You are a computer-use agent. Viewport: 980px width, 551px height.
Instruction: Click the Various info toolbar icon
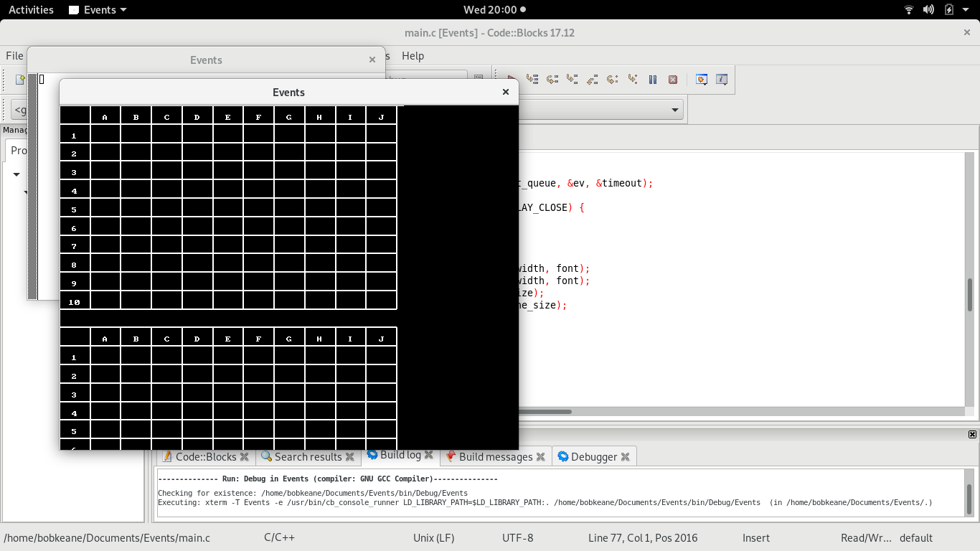pos(722,80)
